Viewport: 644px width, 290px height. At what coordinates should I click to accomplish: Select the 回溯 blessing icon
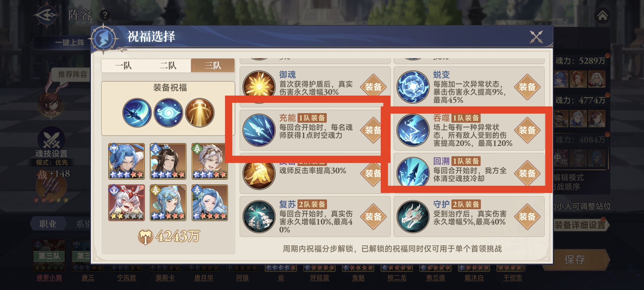click(413, 173)
